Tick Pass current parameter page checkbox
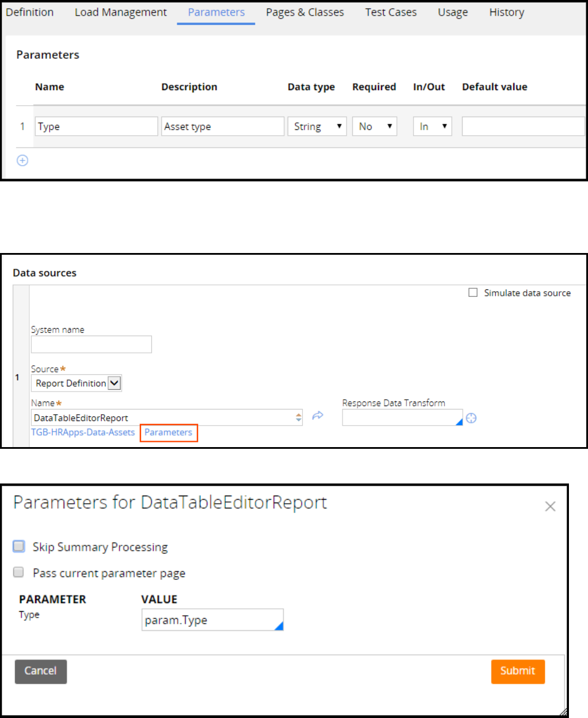Image resolution: width=588 pixels, height=718 pixels. point(19,572)
